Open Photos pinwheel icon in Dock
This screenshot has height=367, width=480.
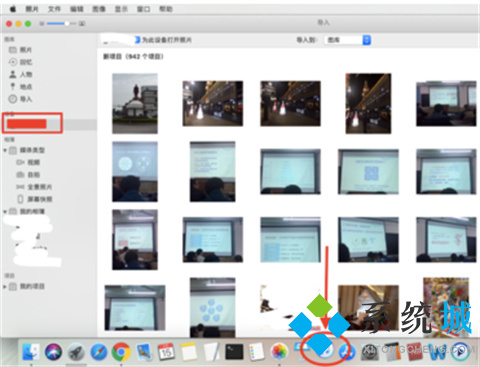(x=279, y=352)
